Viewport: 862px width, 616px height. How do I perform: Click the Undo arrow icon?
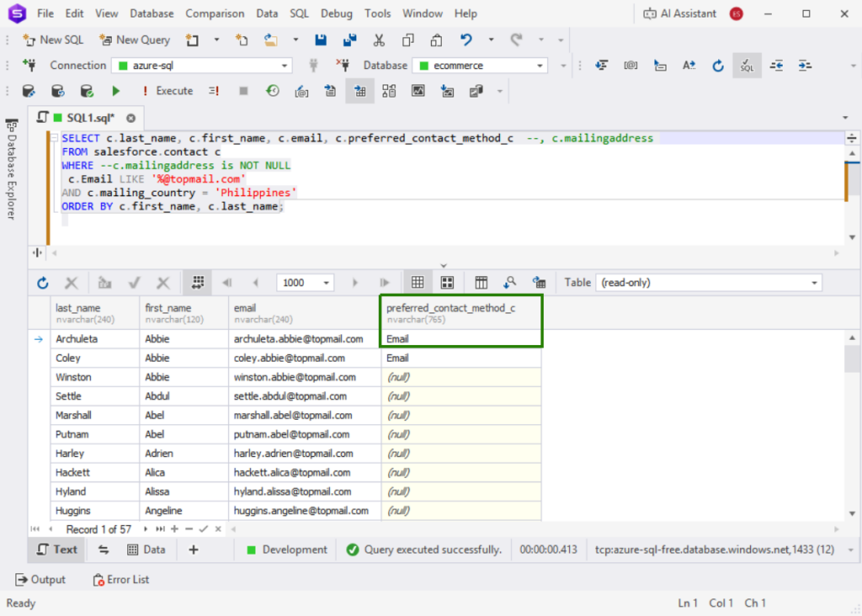tap(466, 40)
